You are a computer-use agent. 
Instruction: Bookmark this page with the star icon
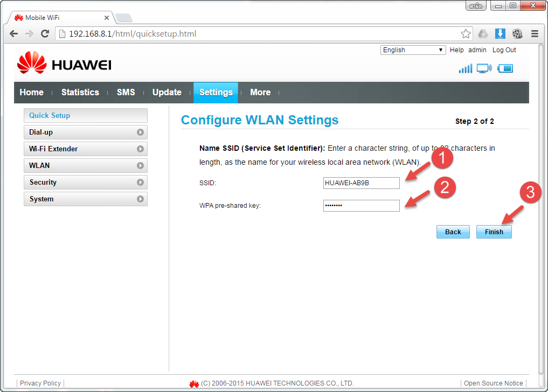click(x=466, y=34)
